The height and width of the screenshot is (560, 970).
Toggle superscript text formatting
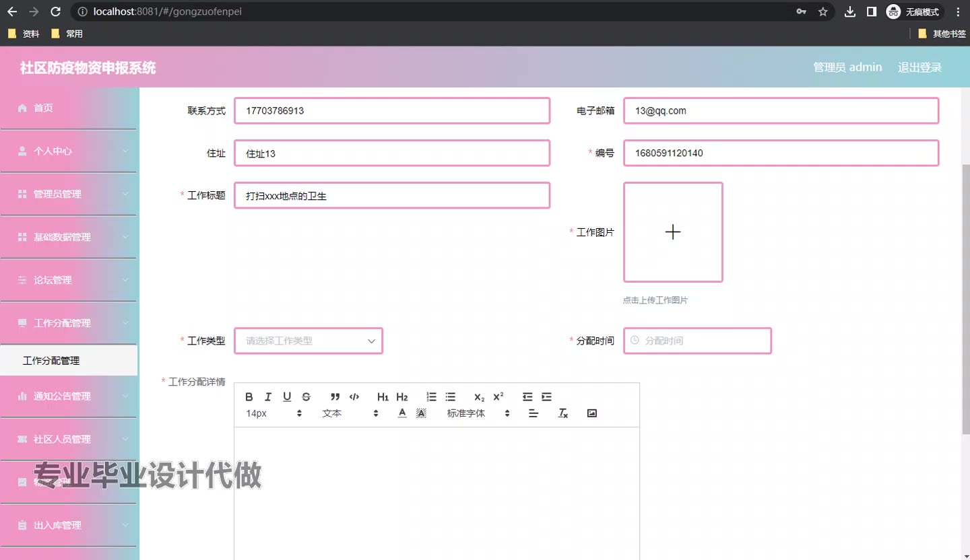(498, 396)
